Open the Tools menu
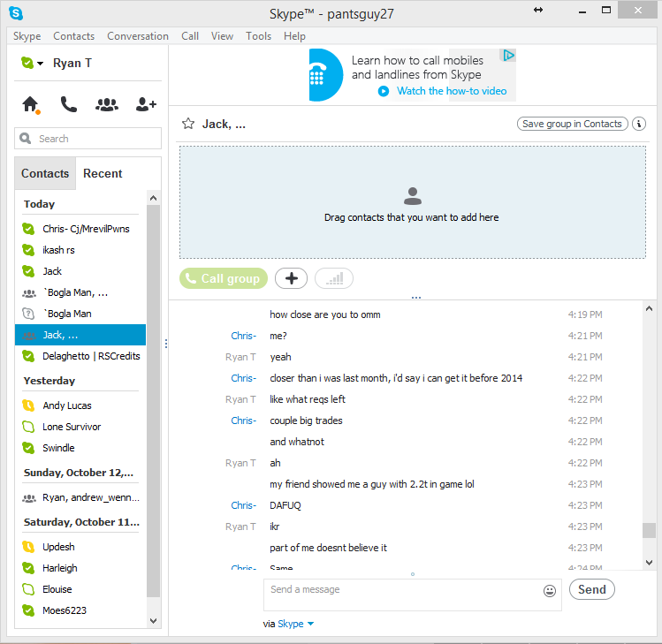Image resolution: width=662 pixels, height=644 pixels. click(258, 36)
